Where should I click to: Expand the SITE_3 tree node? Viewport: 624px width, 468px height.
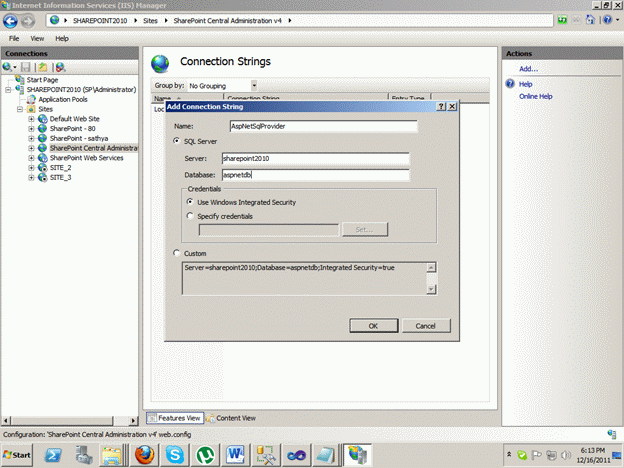pyautogui.click(x=31, y=177)
